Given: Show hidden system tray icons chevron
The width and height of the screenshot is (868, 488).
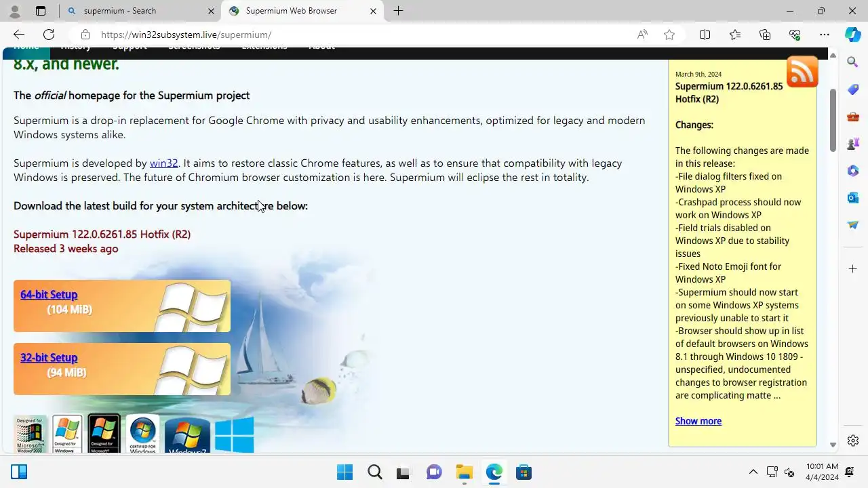Looking at the screenshot, I should click(753, 472).
